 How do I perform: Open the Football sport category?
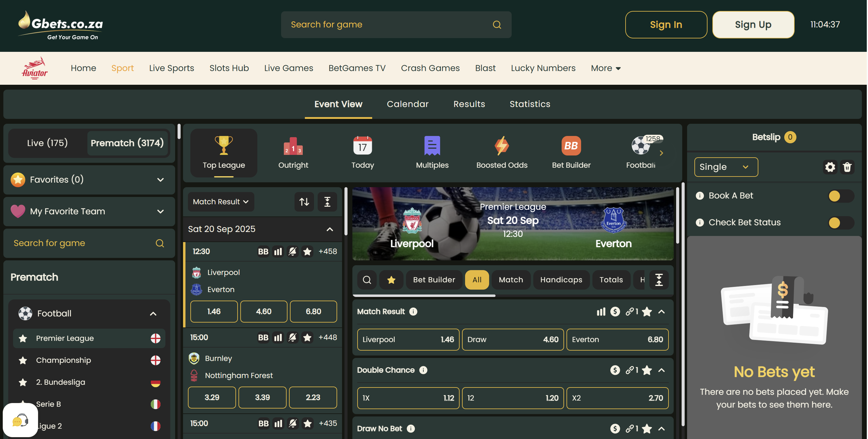pos(640,153)
